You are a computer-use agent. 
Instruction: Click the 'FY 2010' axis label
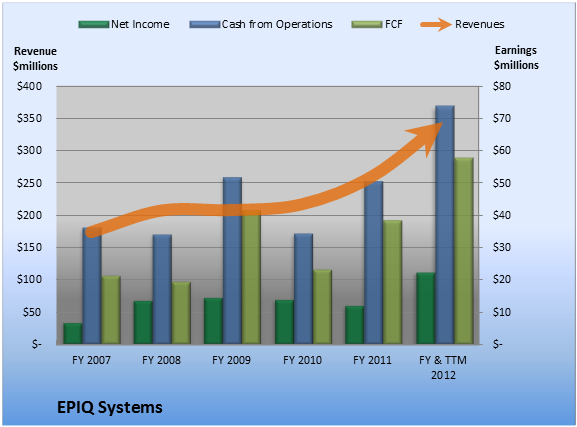(x=302, y=360)
